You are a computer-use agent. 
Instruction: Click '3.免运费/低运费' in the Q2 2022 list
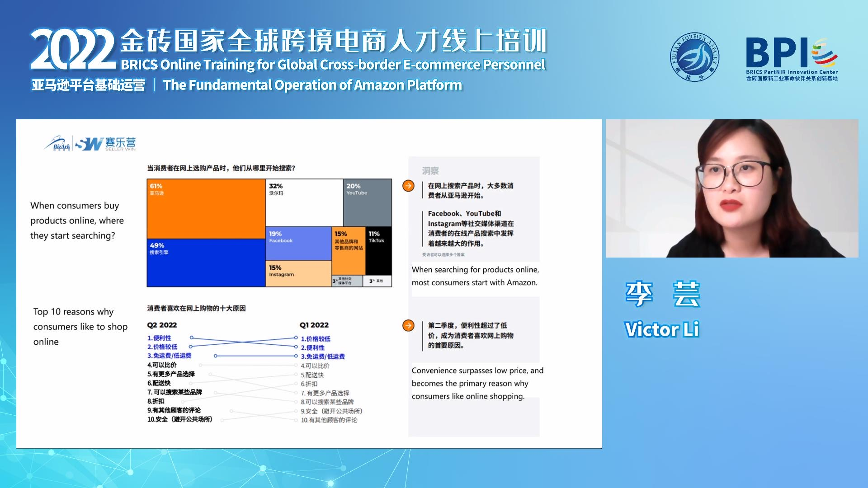[x=169, y=356]
